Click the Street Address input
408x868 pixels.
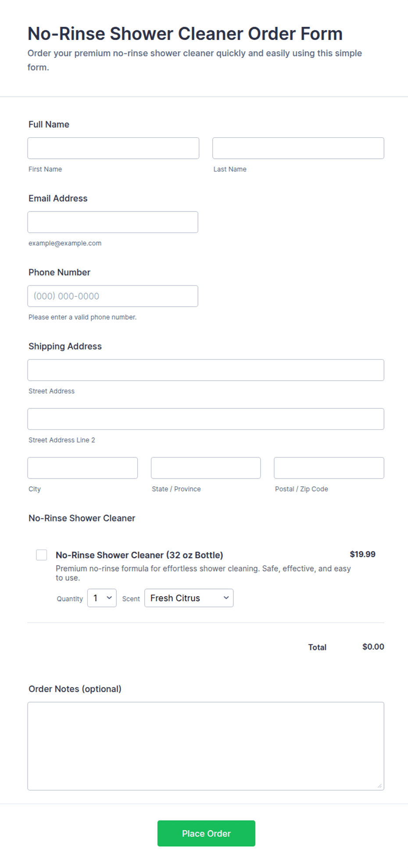pyautogui.click(x=206, y=370)
